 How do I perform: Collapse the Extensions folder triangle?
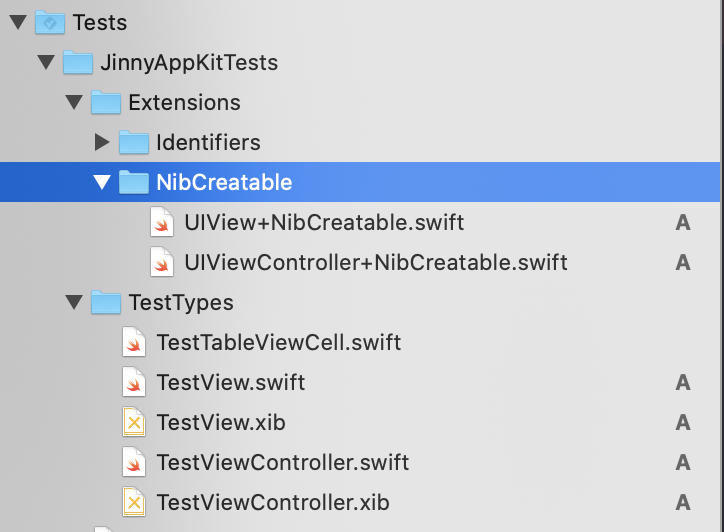[x=74, y=102]
